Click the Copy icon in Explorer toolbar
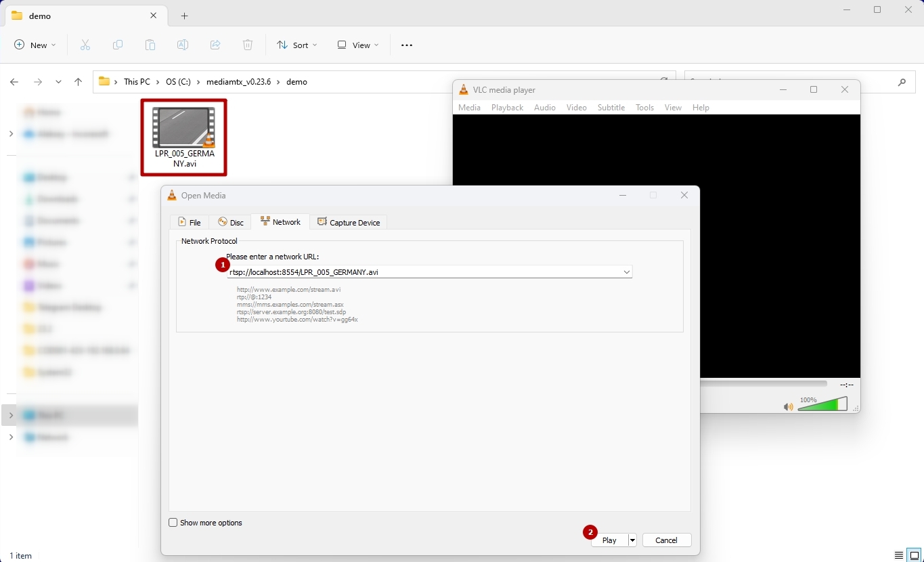The image size is (924, 562). [x=118, y=45]
